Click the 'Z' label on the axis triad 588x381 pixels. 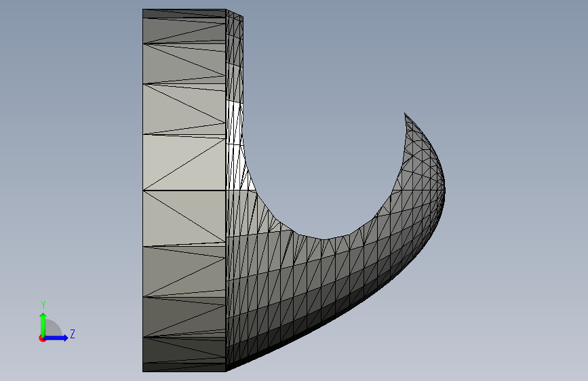pos(73,334)
